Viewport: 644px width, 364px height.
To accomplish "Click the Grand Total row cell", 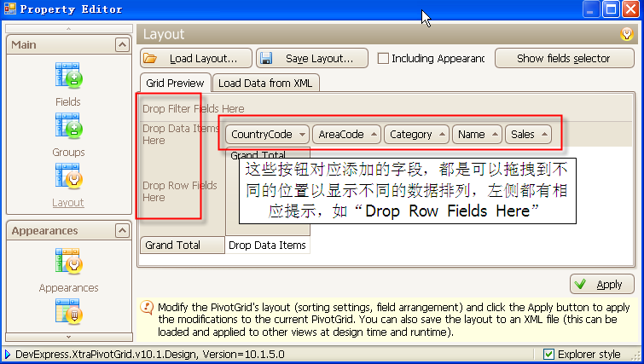I will [x=183, y=245].
